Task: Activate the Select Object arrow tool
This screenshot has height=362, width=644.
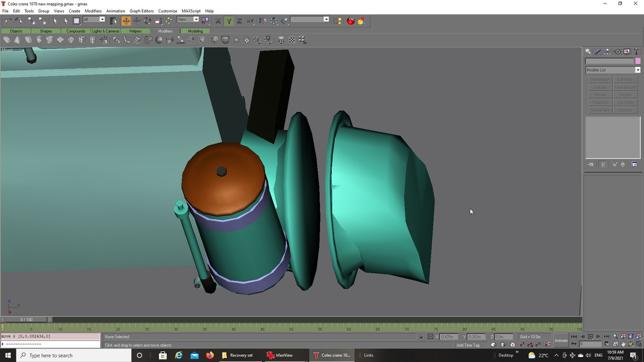Action: coord(55,21)
